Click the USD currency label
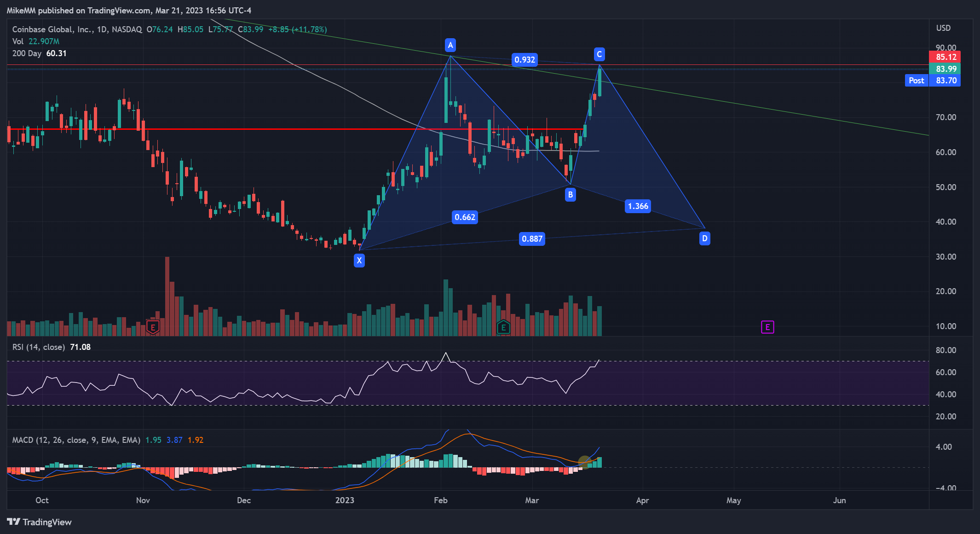The image size is (980, 534). [943, 28]
